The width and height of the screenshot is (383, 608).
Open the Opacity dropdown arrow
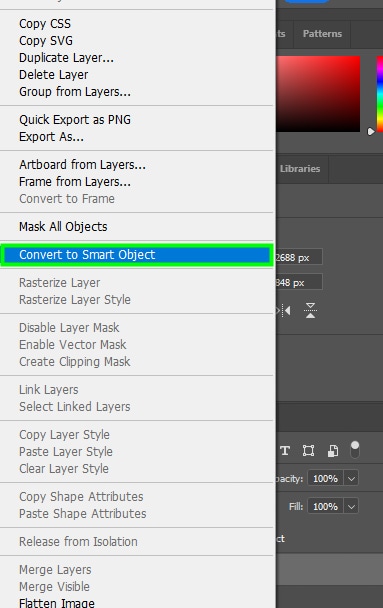[x=351, y=478]
